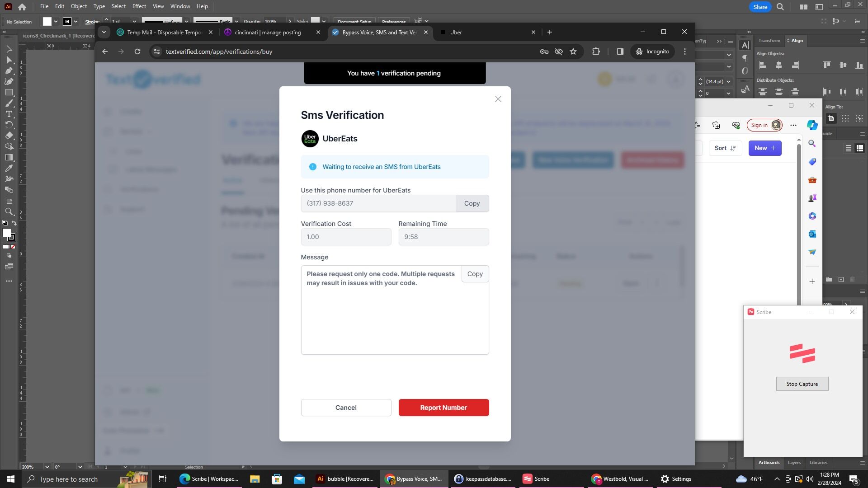Click Stop Capture in Scribe window
868x488 pixels.
coord(802,384)
